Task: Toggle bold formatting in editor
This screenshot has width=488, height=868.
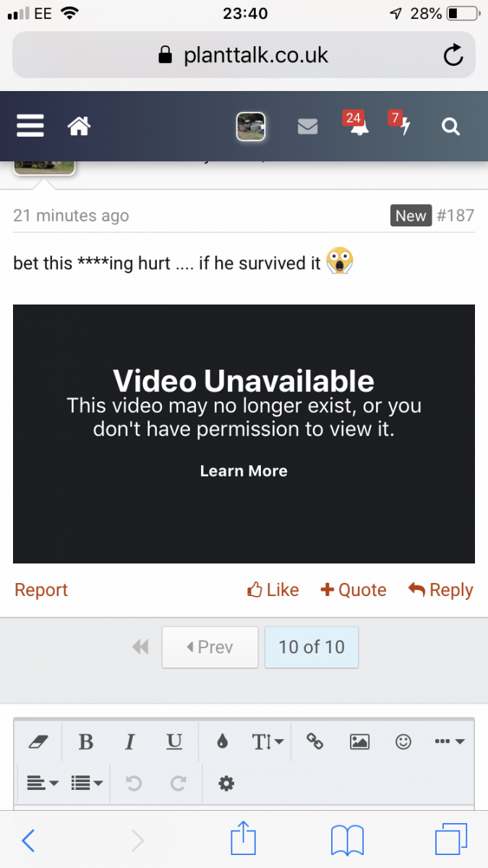Action: pyautogui.click(x=85, y=741)
